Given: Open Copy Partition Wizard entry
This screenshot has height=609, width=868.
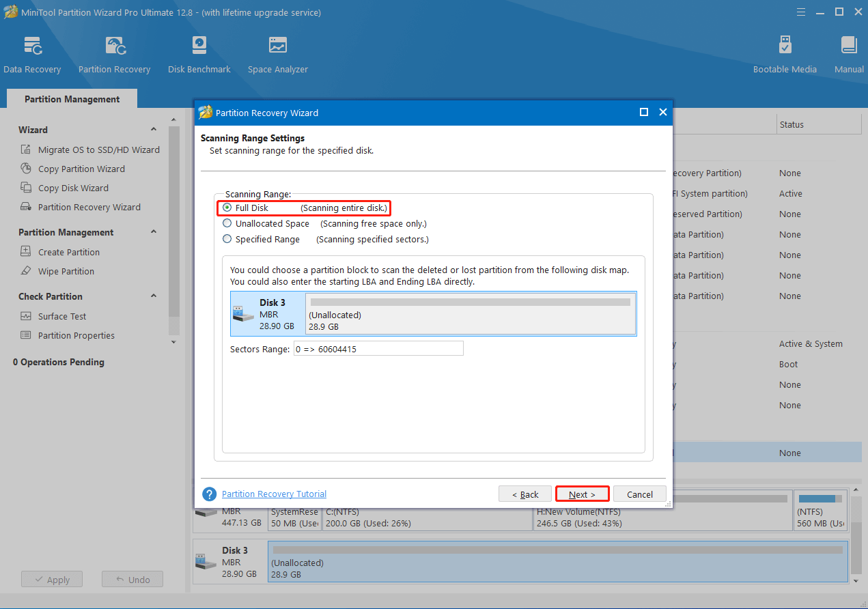Looking at the screenshot, I should (81, 169).
